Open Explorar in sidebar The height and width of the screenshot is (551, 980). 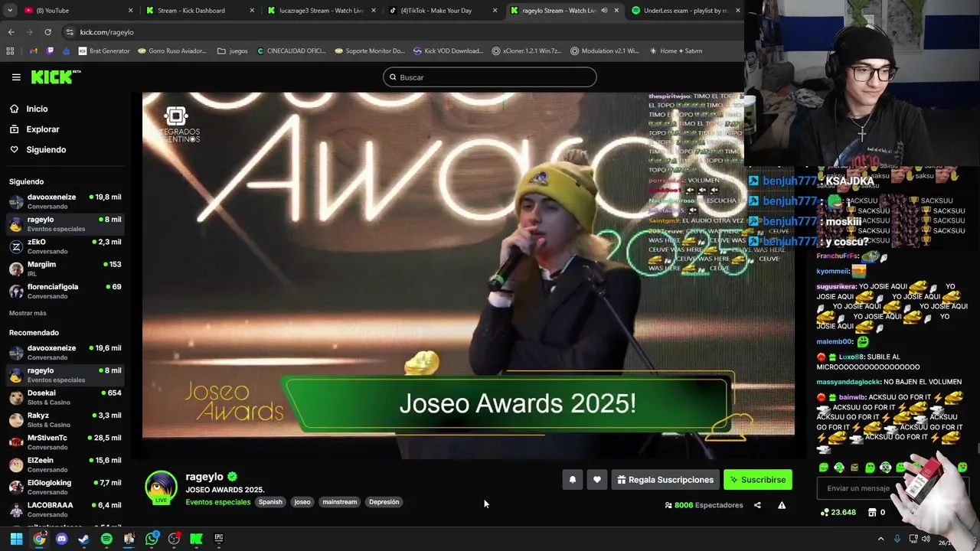click(43, 129)
